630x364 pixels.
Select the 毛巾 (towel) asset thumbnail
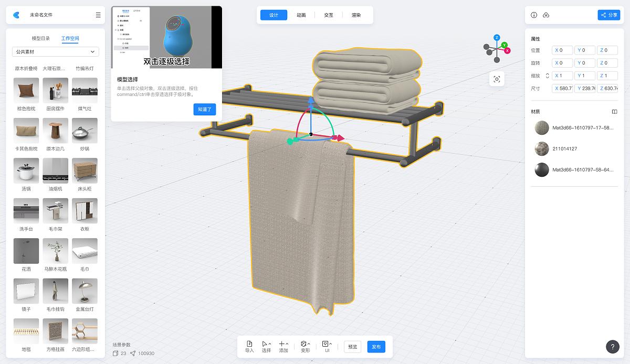(85, 250)
